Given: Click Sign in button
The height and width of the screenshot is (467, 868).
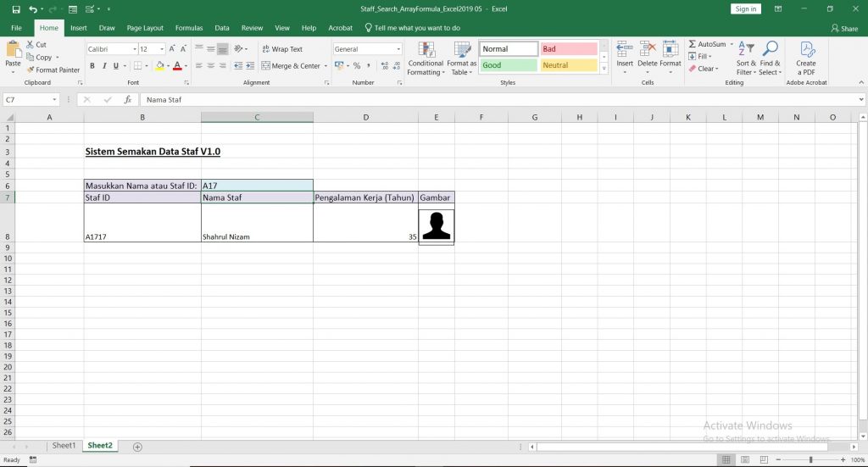Looking at the screenshot, I should [746, 8].
